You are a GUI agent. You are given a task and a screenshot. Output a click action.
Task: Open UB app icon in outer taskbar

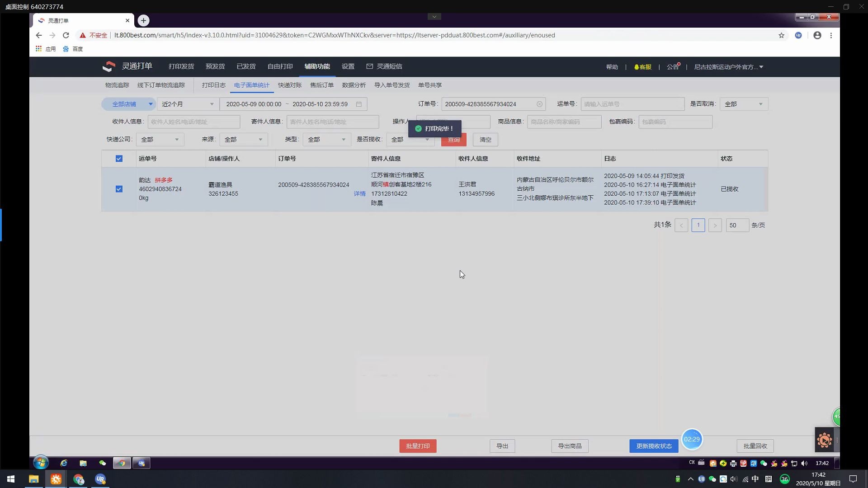point(100,479)
